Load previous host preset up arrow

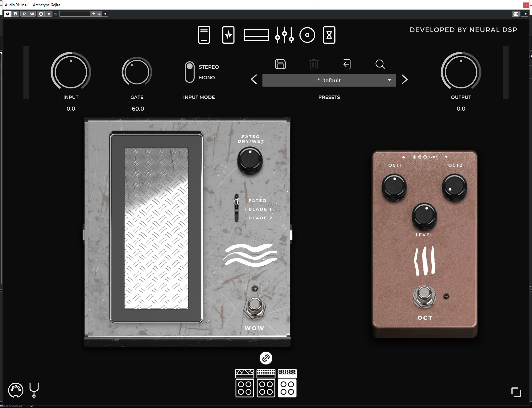point(93,14)
